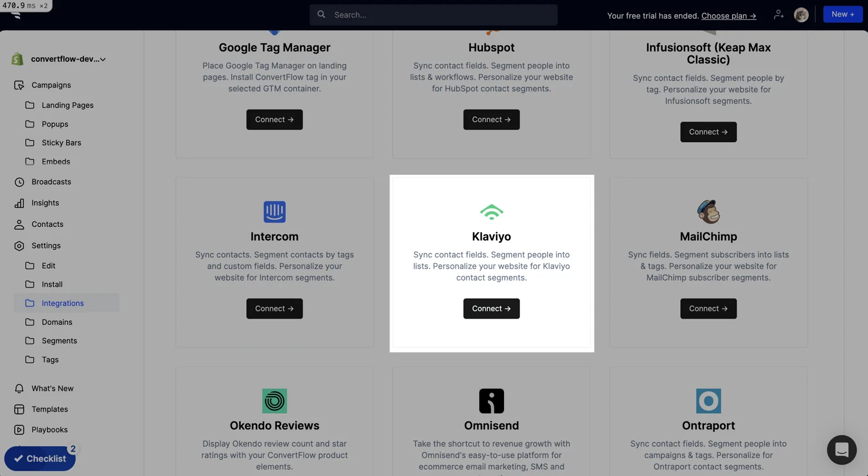Screen dimensions: 868x476
Task: Open Contacts person icon
Action: point(19,224)
